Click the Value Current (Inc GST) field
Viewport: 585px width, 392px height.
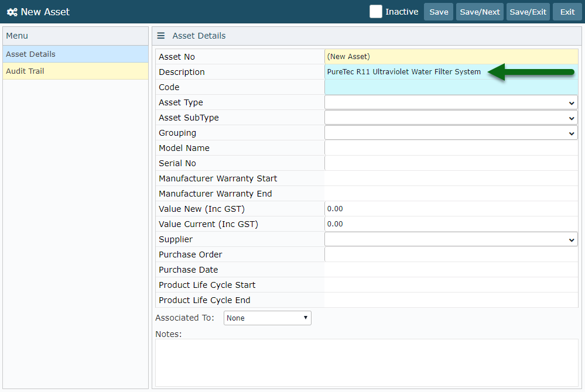click(451, 224)
